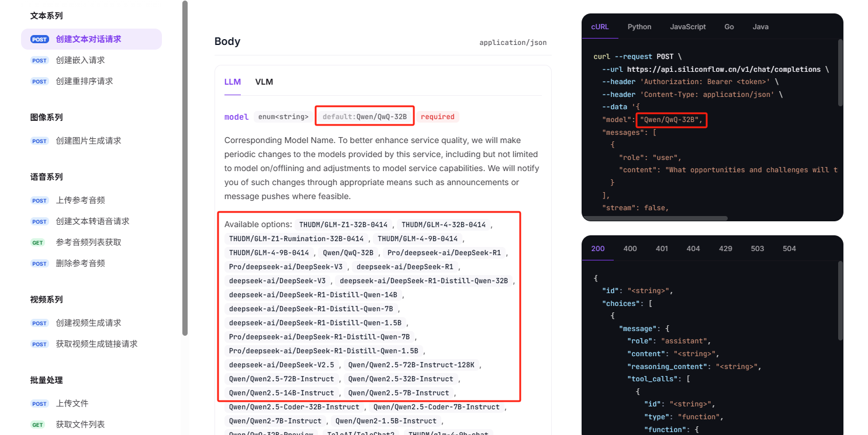The width and height of the screenshot is (868, 435).
Task: Show the Python code example tab
Action: [x=639, y=27]
